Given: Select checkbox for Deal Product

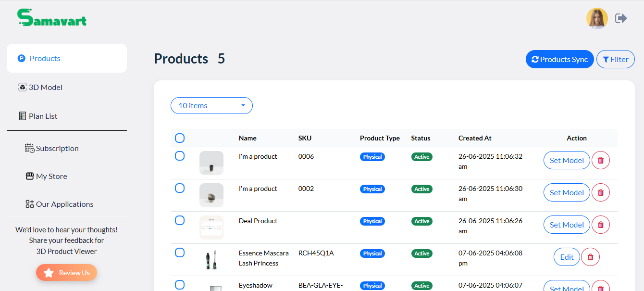Looking at the screenshot, I should 180,220.
